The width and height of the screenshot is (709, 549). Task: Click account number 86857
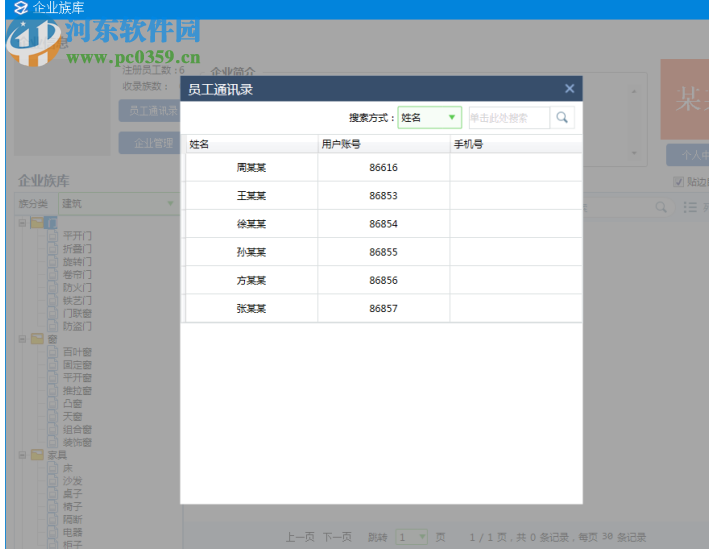click(383, 308)
